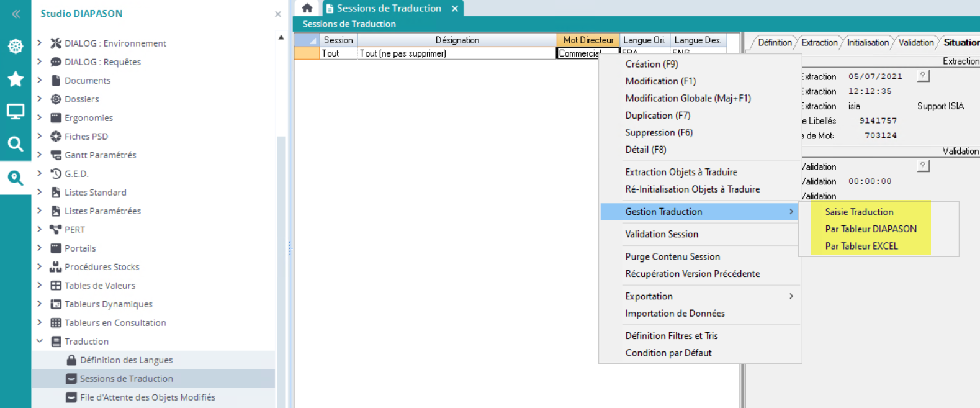
Task: Click the monitor icon in left sidebar
Action: (x=16, y=112)
